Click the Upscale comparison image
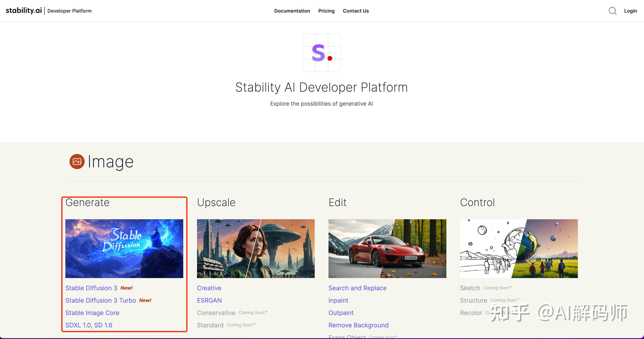644x339 pixels. [255, 249]
